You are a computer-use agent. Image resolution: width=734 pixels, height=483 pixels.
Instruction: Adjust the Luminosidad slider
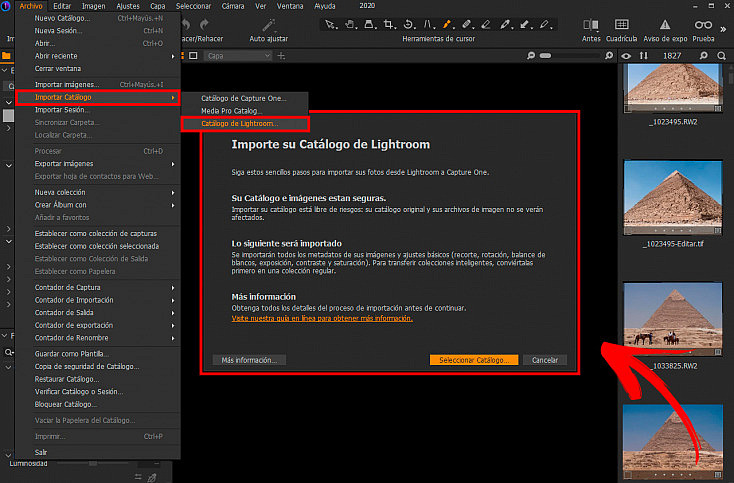coord(93,463)
